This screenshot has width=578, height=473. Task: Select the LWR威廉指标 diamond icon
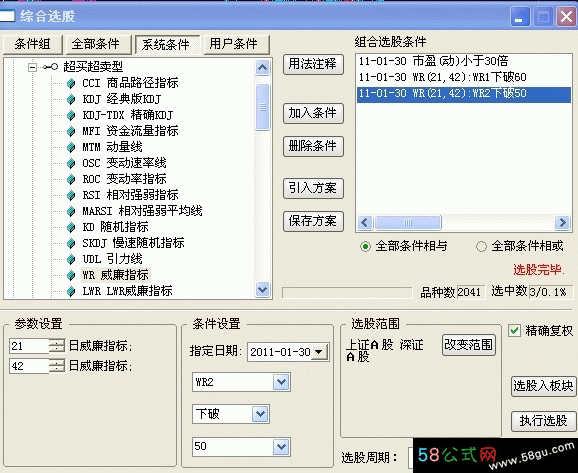pyautogui.click(x=71, y=291)
